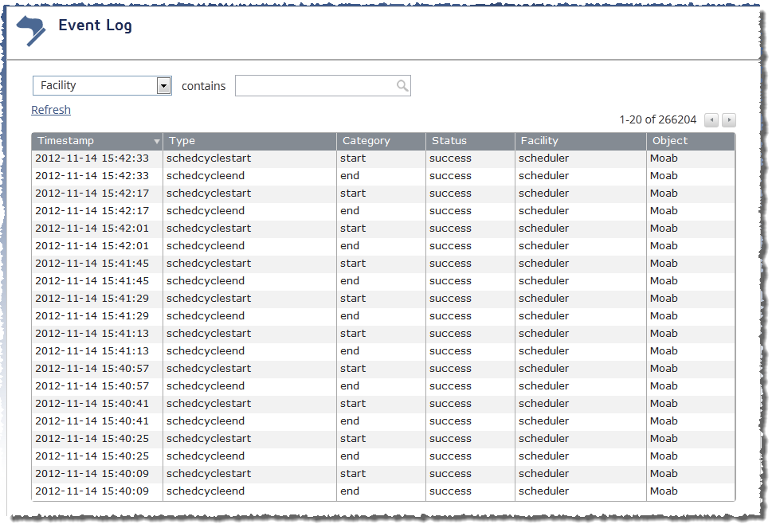776x532 pixels.
Task: Click 'success' in 15:42:33 schedcyclestart row
Action: point(450,158)
